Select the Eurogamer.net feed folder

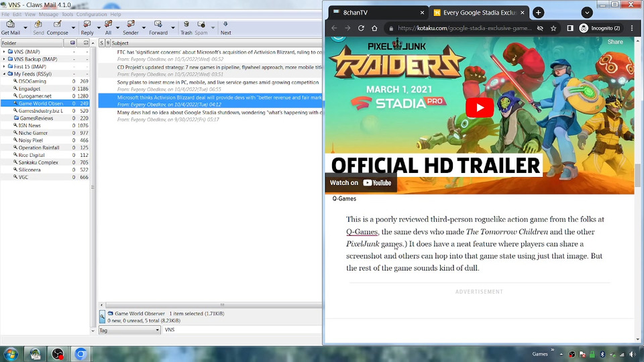coord(35,96)
